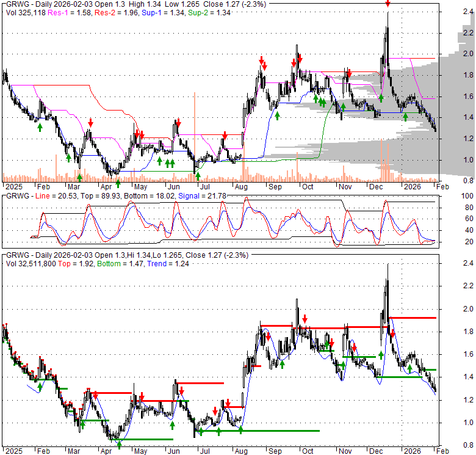Click the '0.8' price label on the top chart axis
The height and width of the screenshot is (455, 476).
[x=468, y=181]
